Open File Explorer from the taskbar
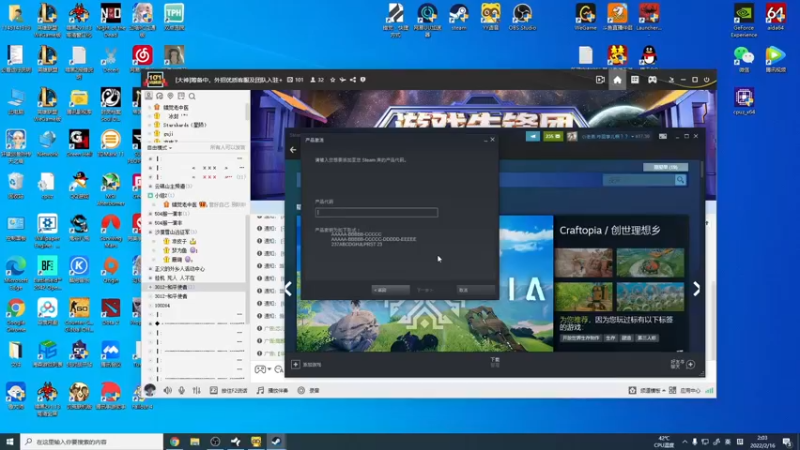The height and width of the screenshot is (450, 800). click(x=195, y=441)
